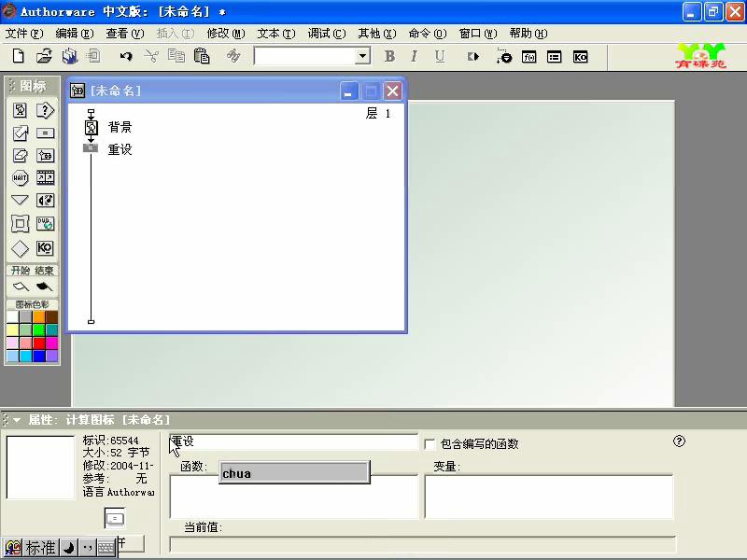Click the Paste toolbar icon
This screenshot has width=747, height=560.
[x=202, y=56]
